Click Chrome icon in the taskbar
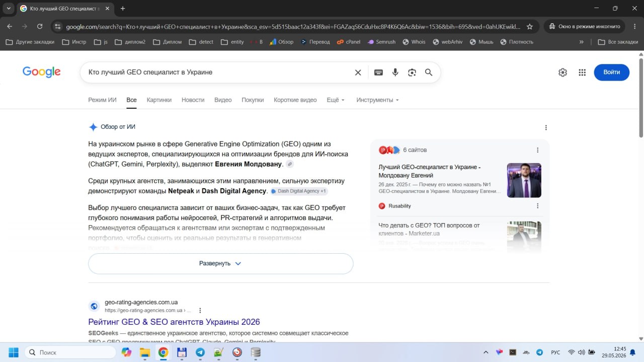 (163, 352)
